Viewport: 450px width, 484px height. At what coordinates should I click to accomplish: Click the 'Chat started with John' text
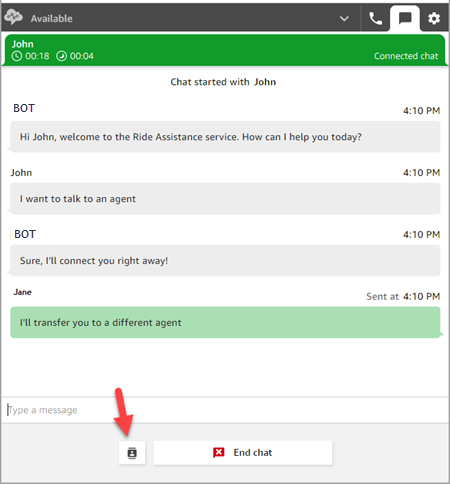point(223,82)
